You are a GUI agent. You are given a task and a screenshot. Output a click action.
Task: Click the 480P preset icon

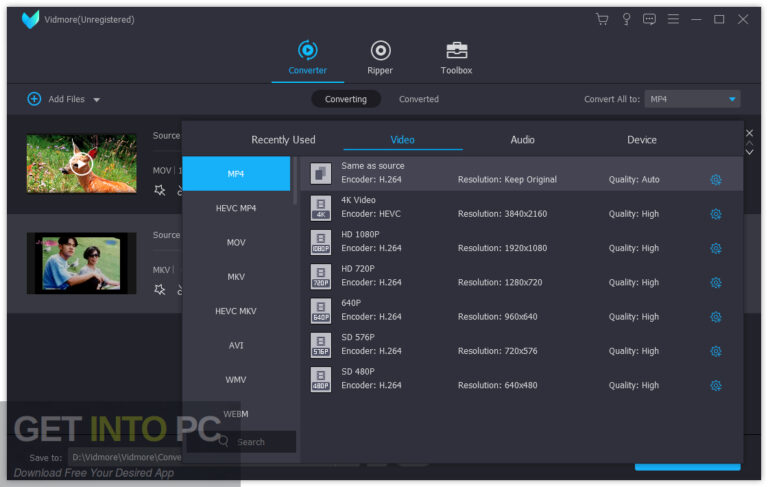tap(321, 379)
